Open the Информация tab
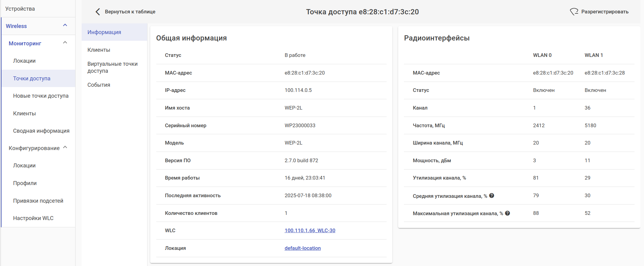This screenshot has width=644, height=266. 104,32
